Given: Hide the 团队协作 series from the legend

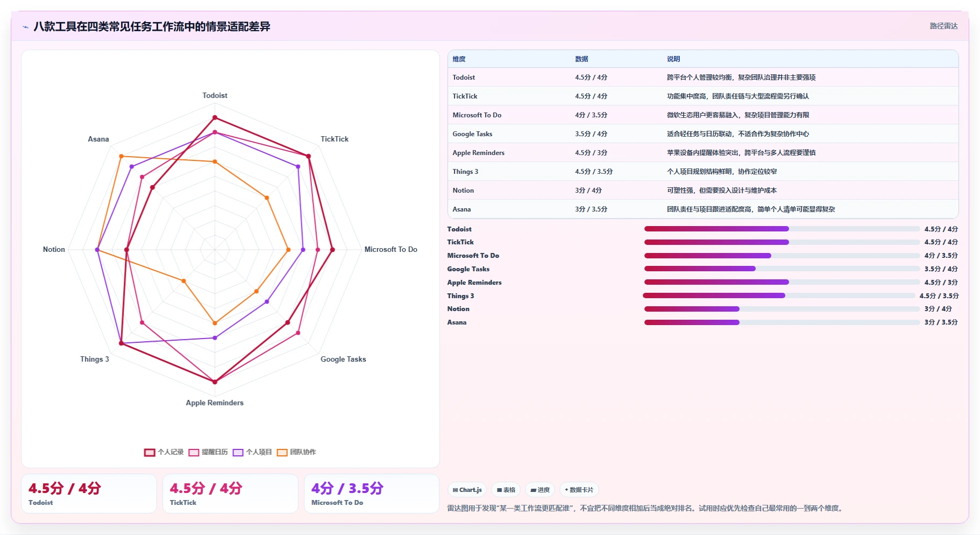Looking at the screenshot, I should [296, 452].
